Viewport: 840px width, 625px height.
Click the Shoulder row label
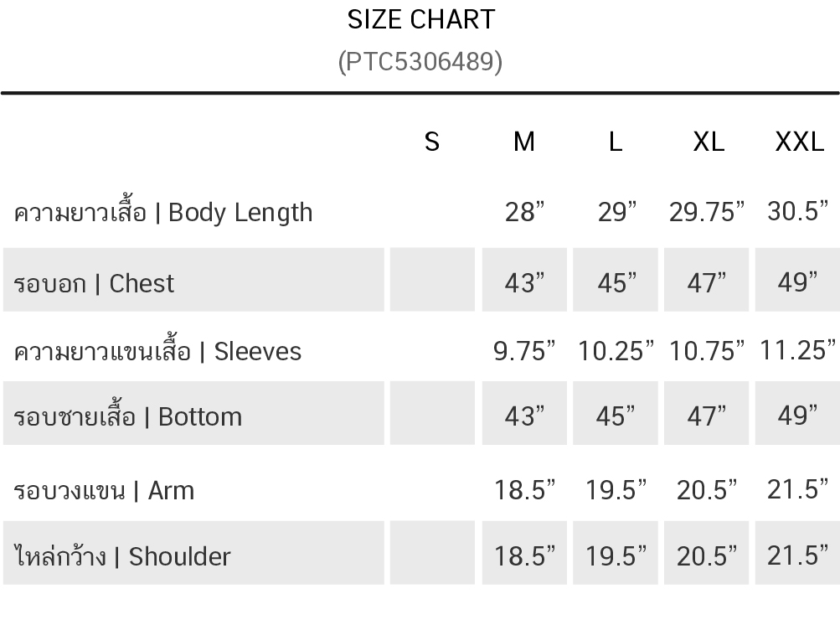[122, 556]
